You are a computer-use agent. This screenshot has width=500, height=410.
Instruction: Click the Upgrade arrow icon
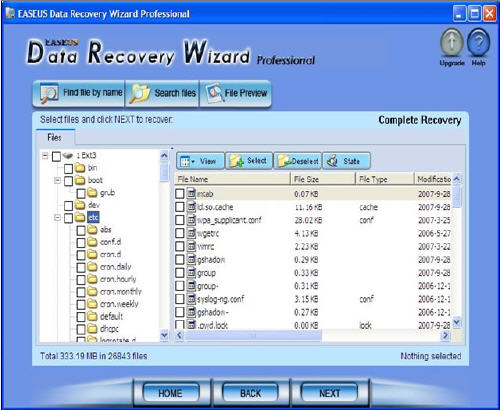tap(452, 43)
